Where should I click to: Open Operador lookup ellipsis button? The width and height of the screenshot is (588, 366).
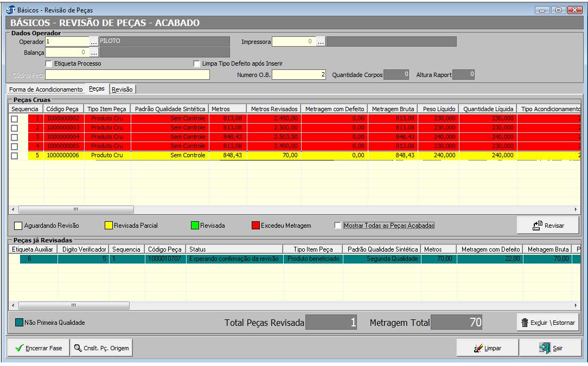coord(94,42)
